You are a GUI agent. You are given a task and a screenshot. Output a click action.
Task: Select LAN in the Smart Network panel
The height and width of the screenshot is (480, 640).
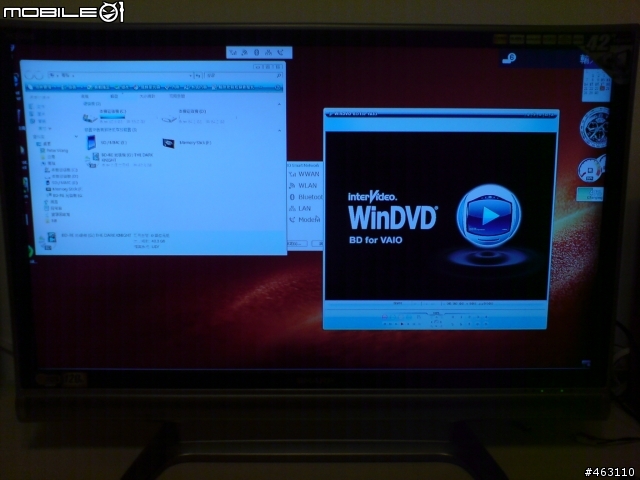[300, 209]
